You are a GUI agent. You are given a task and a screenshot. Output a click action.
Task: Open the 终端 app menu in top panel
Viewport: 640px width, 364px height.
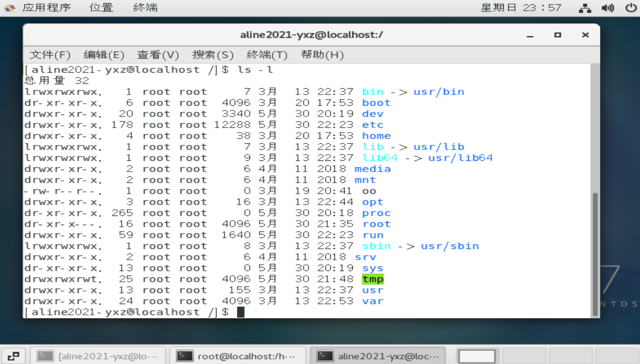[145, 8]
